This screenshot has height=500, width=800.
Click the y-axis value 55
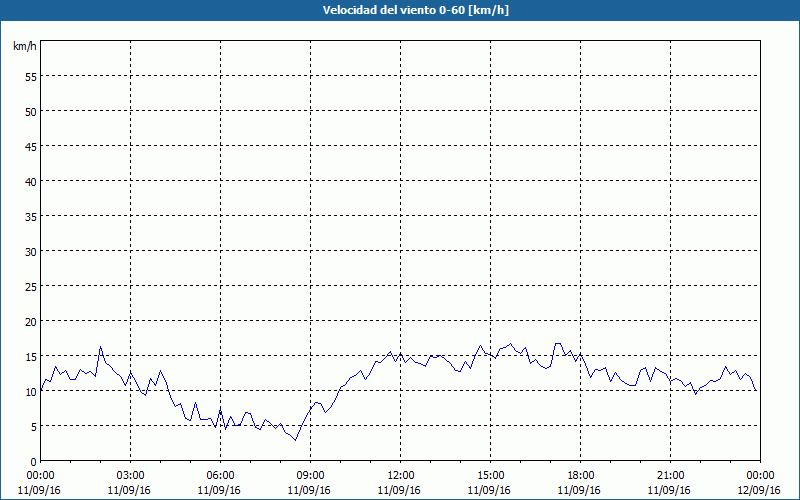[x=31, y=77]
